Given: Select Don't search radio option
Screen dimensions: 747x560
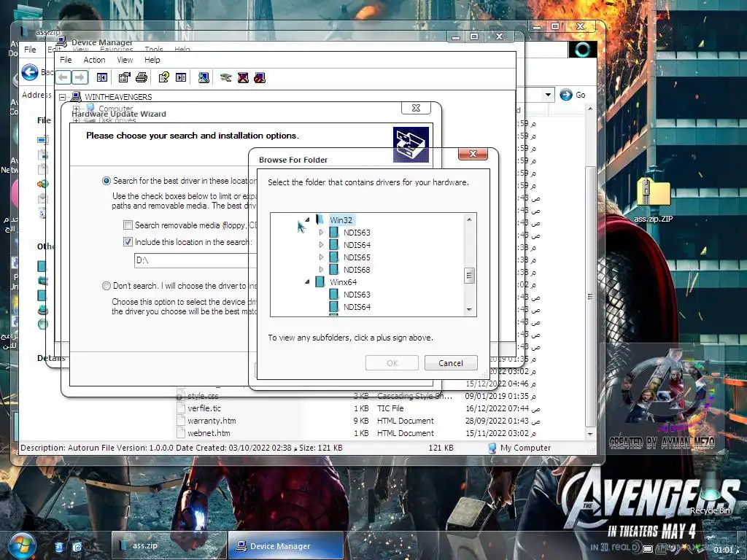Looking at the screenshot, I should 107,286.
